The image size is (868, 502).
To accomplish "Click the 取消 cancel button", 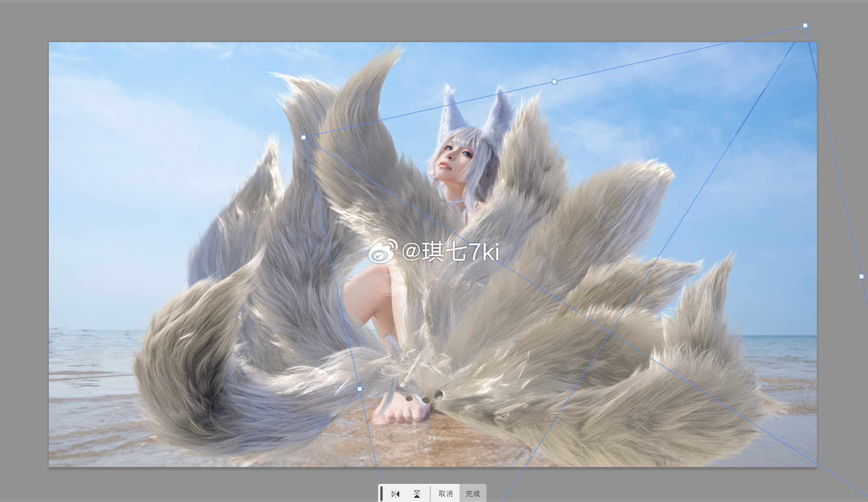I will point(445,494).
